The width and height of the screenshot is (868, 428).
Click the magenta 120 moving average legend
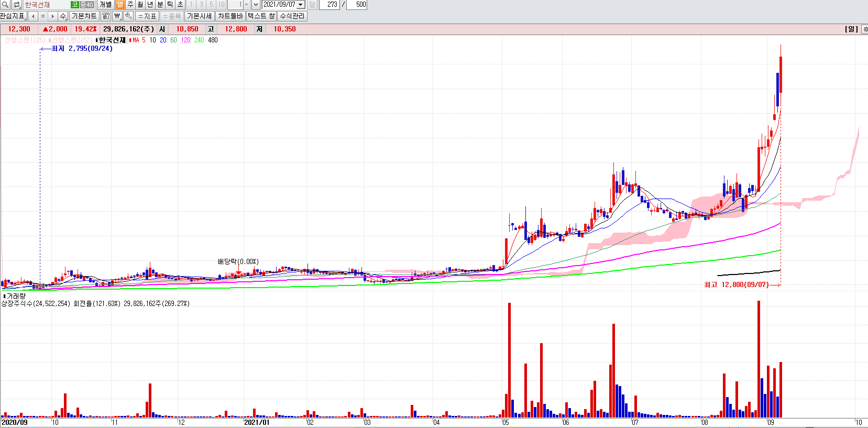(x=186, y=40)
